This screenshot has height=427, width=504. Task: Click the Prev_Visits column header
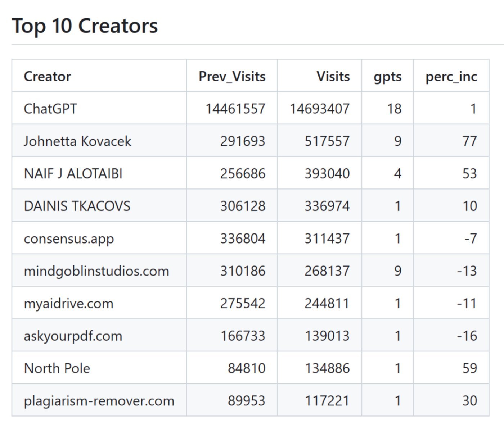click(x=232, y=76)
